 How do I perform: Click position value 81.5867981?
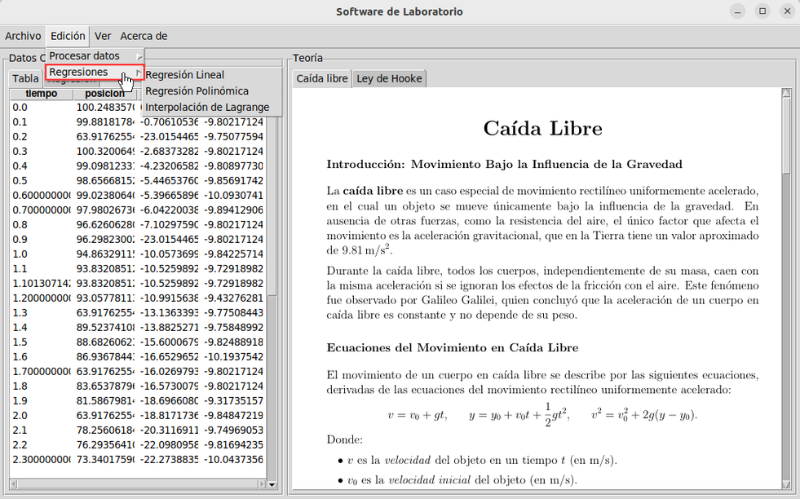(106, 402)
